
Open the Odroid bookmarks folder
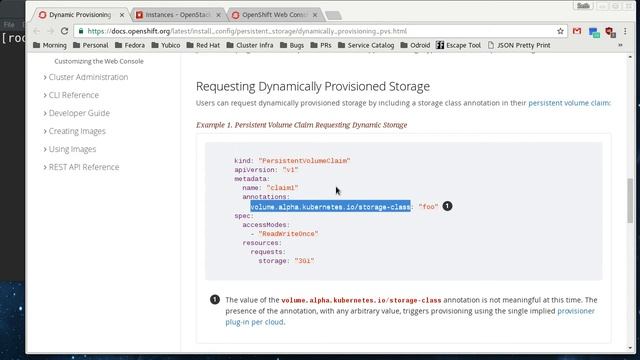tap(415, 45)
